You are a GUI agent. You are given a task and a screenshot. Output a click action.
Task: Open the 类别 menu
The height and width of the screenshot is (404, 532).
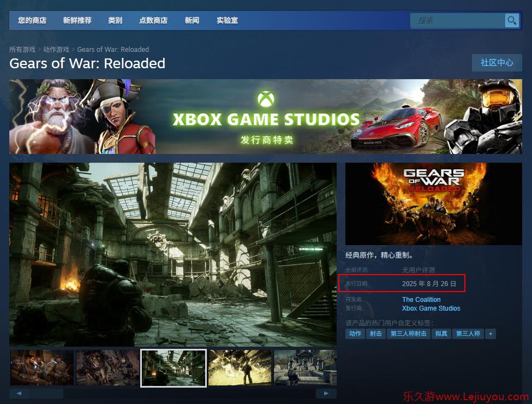tap(115, 20)
